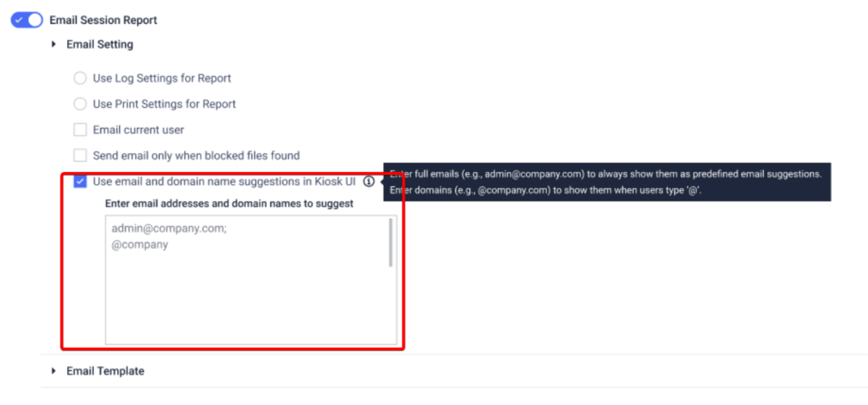Click the text area scrollbar handle

click(x=391, y=242)
